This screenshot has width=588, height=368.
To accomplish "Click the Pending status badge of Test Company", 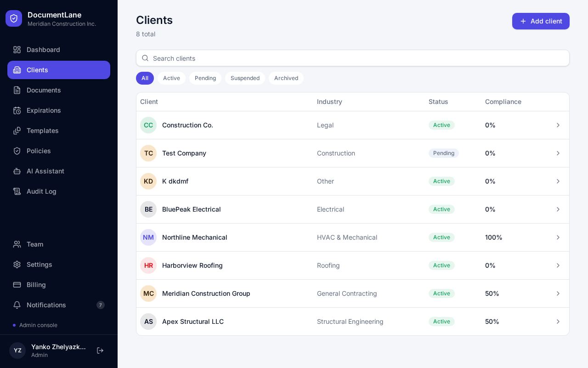I will pyautogui.click(x=444, y=153).
